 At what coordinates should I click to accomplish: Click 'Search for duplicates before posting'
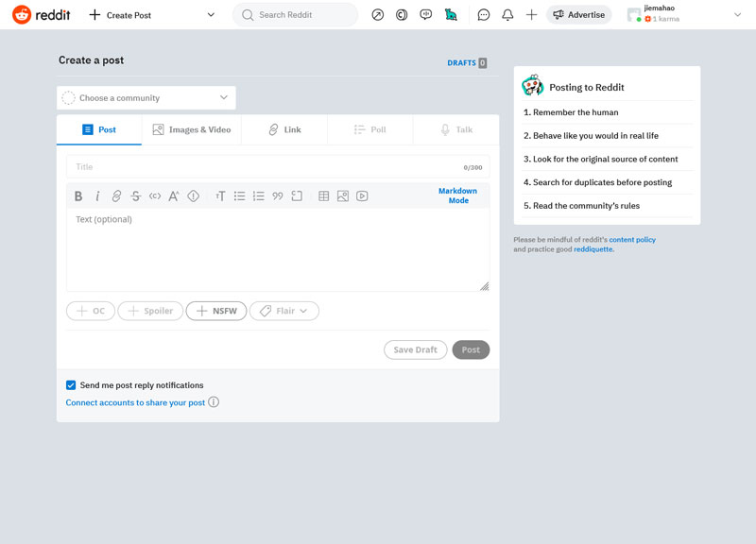(602, 182)
